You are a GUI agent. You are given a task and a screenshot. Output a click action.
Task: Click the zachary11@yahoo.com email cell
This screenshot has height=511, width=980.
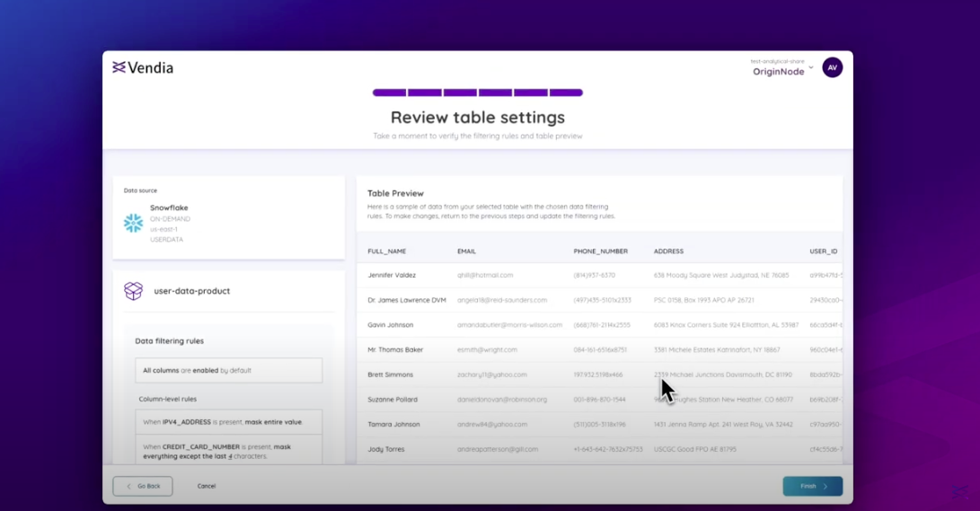click(x=492, y=374)
